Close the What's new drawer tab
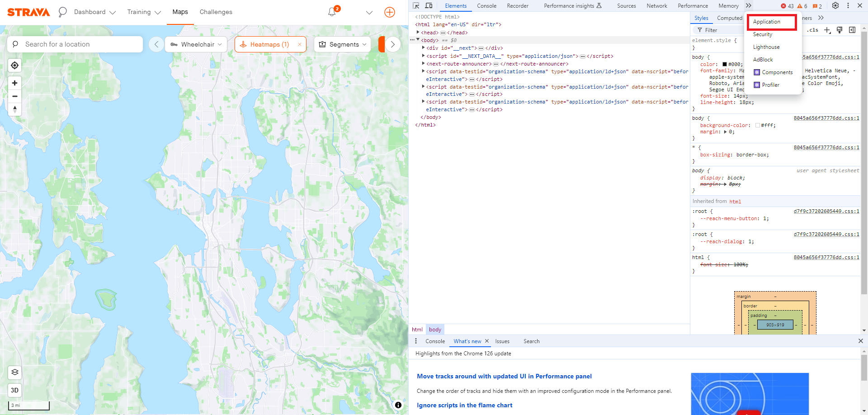 tap(487, 341)
